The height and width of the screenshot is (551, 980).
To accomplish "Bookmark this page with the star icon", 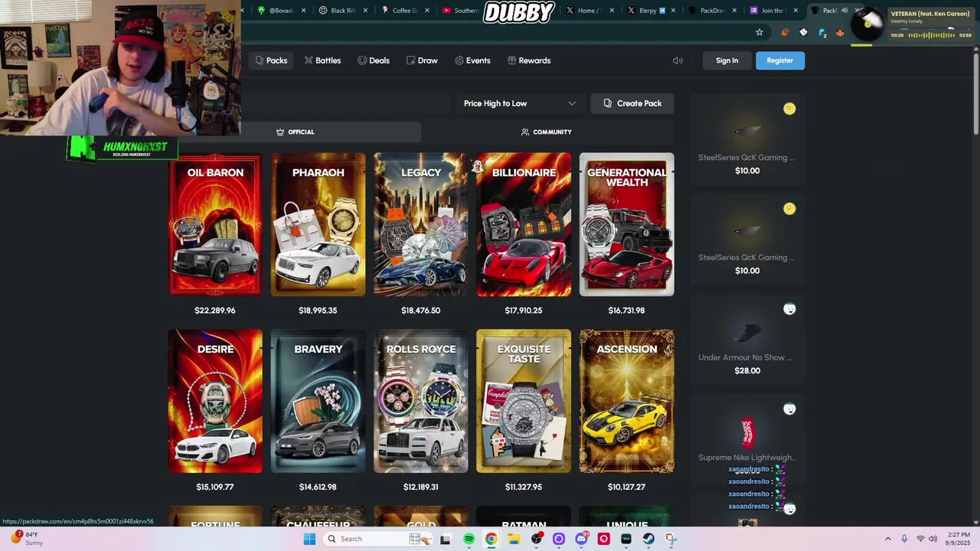I will (759, 32).
